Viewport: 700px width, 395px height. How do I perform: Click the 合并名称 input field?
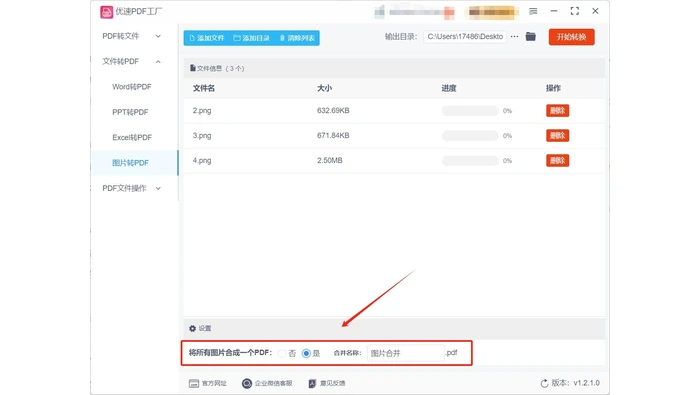406,353
